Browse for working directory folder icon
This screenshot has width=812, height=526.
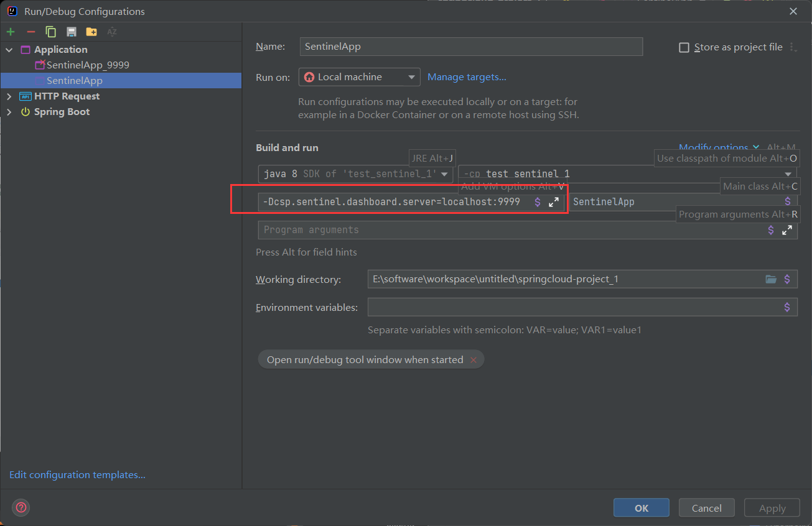(x=771, y=279)
